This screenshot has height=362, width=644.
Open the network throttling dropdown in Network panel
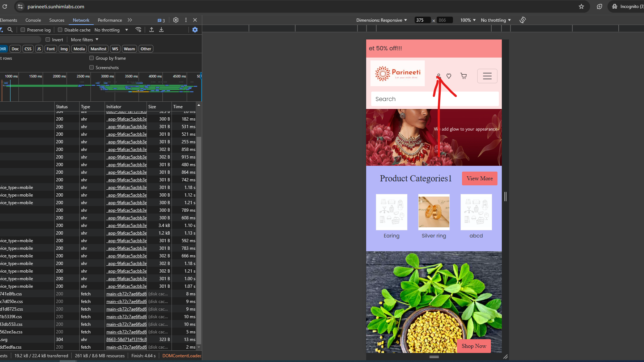click(x=111, y=30)
